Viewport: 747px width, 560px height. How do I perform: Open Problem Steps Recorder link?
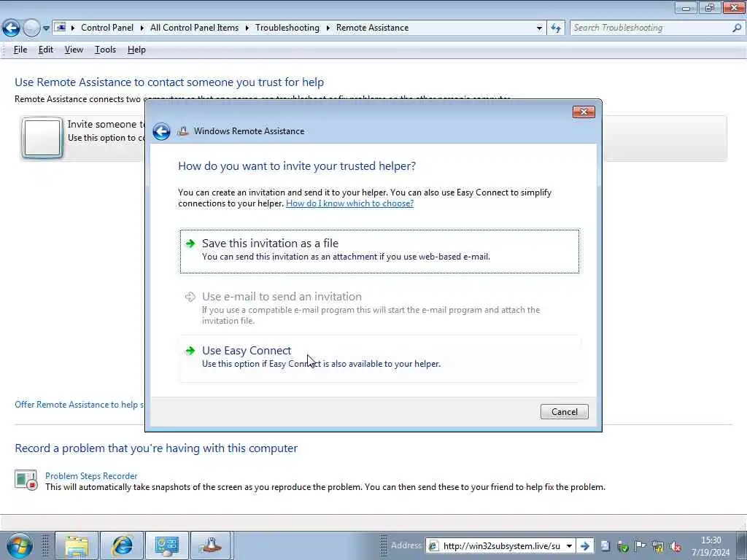point(91,475)
